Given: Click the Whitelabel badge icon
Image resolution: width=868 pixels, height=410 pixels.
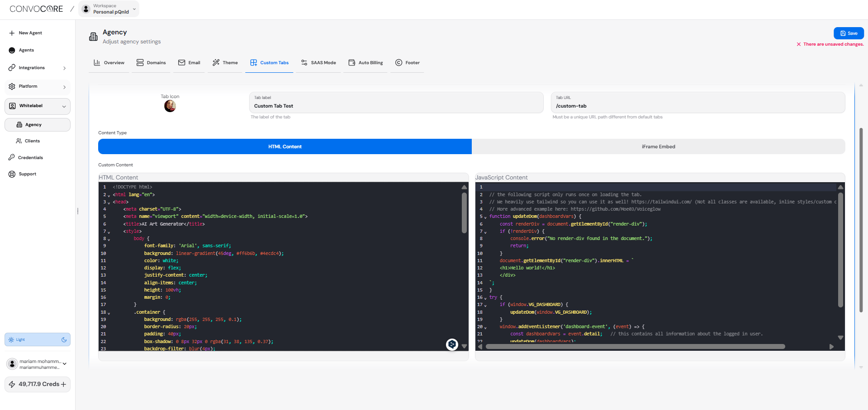Looking at the screenshot, I should coord(13,106).
